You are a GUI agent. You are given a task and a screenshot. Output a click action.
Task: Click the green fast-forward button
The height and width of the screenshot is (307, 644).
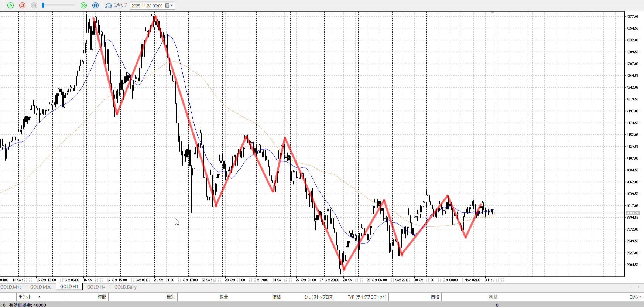point(83,6)
